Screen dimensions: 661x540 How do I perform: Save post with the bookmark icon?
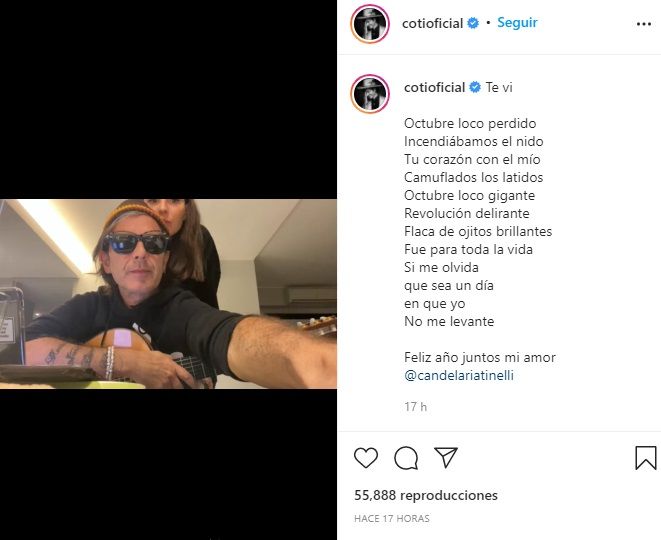pos(646,458)
